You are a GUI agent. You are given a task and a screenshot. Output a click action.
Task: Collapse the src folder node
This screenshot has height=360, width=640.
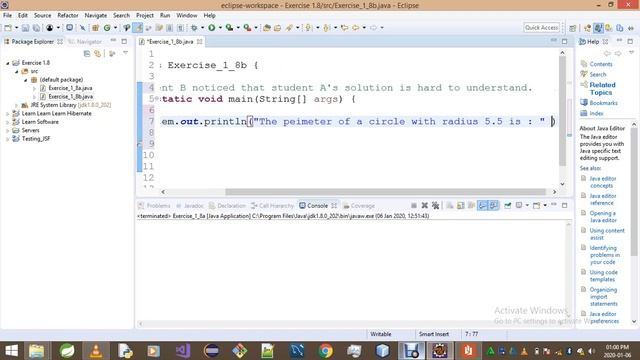(x=16, y=71)
